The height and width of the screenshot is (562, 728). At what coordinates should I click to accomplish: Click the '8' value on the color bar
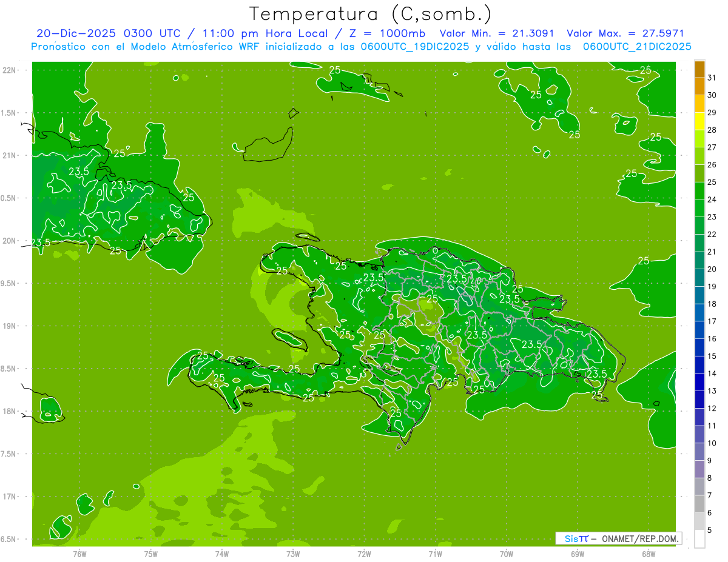[x=710, y=478]
